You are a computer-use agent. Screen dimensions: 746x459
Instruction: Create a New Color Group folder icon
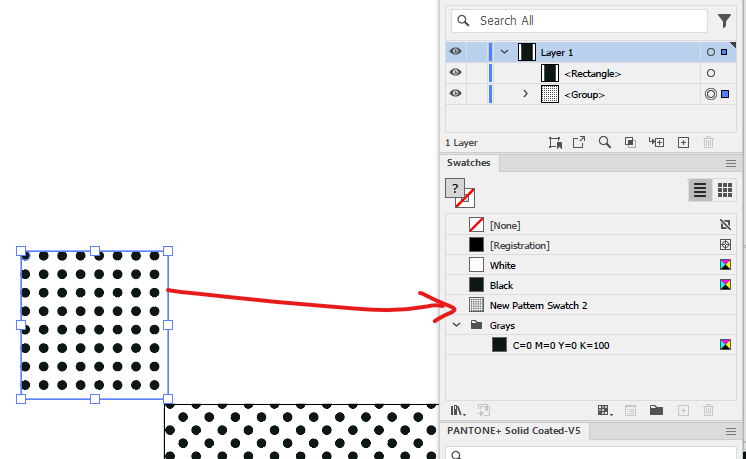pos(657,410)
